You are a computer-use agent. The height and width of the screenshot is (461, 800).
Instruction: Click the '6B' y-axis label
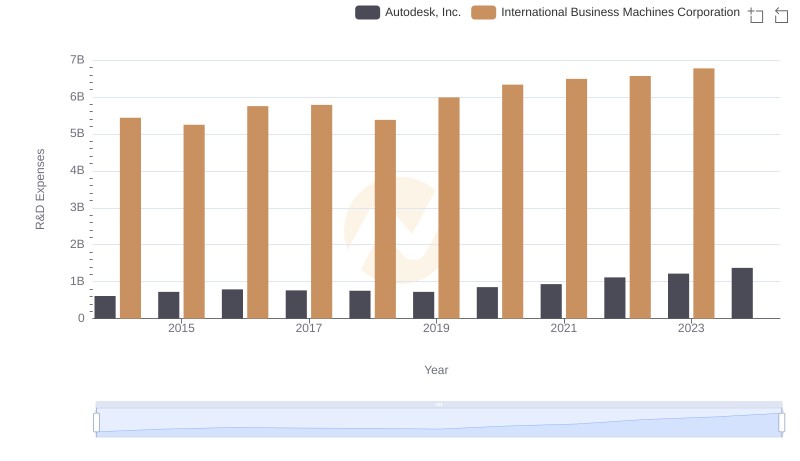(77, 97)
